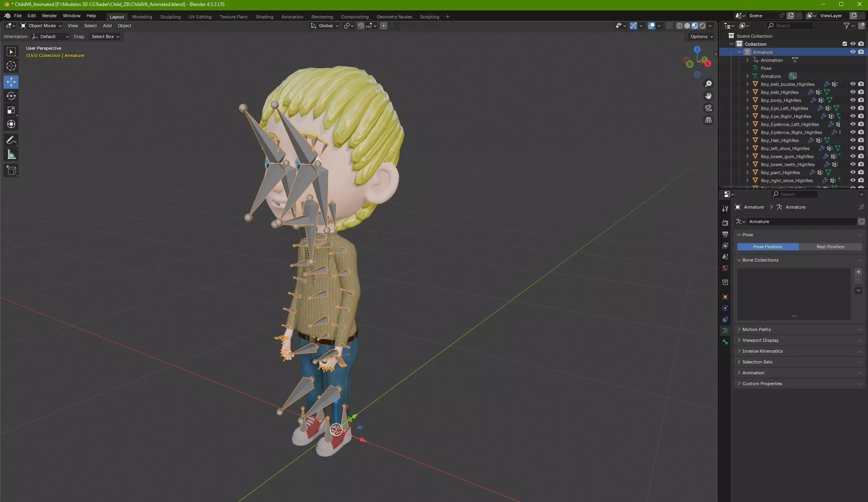Collapse the Bone Collections panel
Image resolution: width=868 pixels, height=502 pixels.
(799, 260)
